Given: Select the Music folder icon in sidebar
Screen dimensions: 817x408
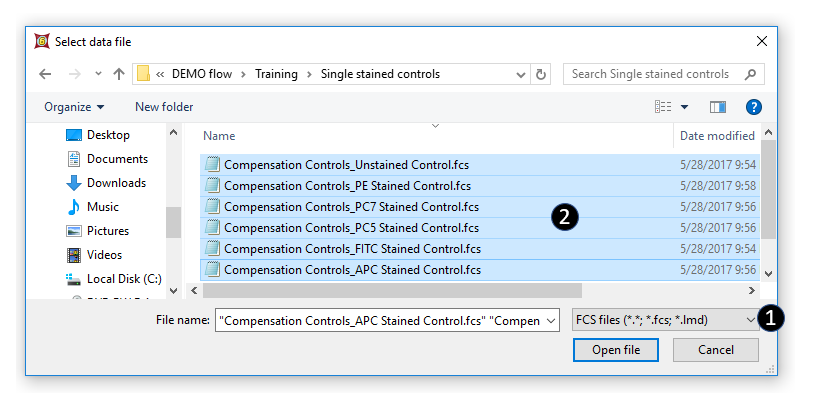Looking at the screenshot, I should [74, 207].
